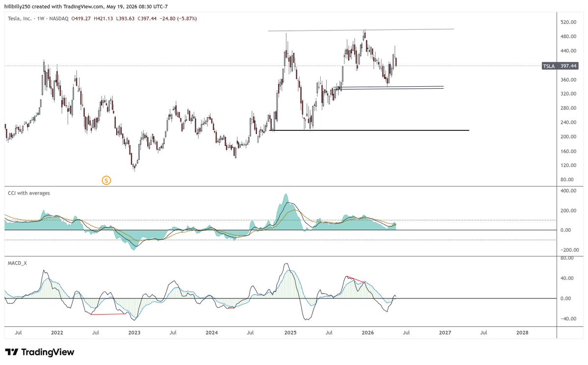Select the TSLA price label tag

click(549, 66)
